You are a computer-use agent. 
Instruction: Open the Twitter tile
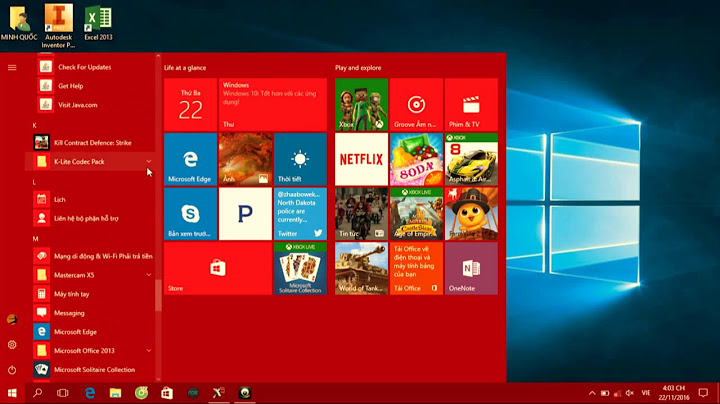tap(300, 214)
